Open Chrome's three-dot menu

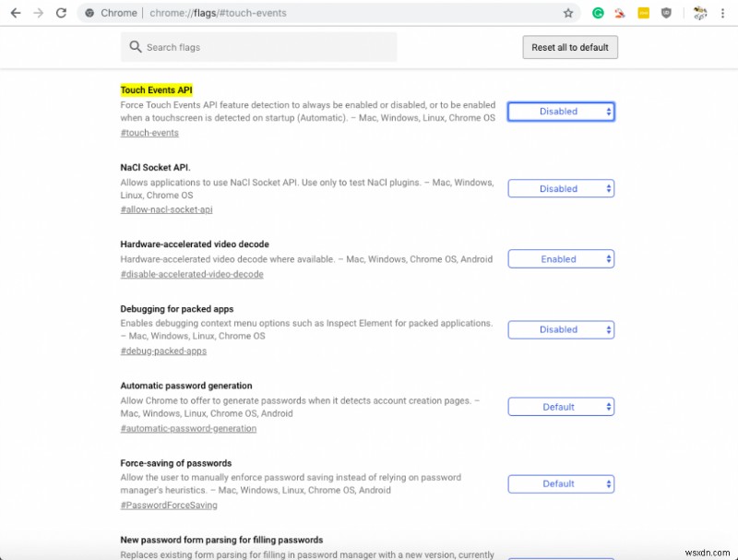(722, 13)
